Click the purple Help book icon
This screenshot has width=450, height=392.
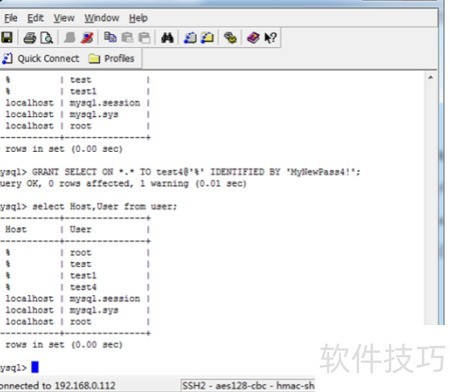(253, 38)
